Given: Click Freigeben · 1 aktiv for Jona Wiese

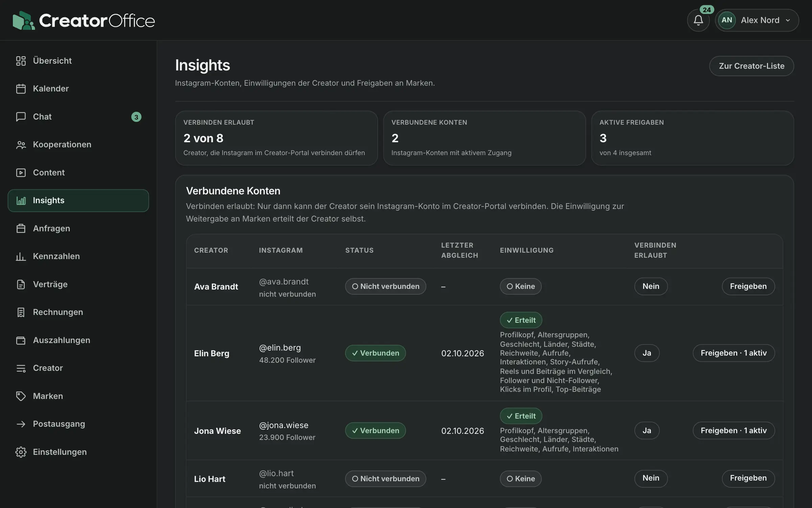Looking at the screenshot, I should [x=734, y=430].
